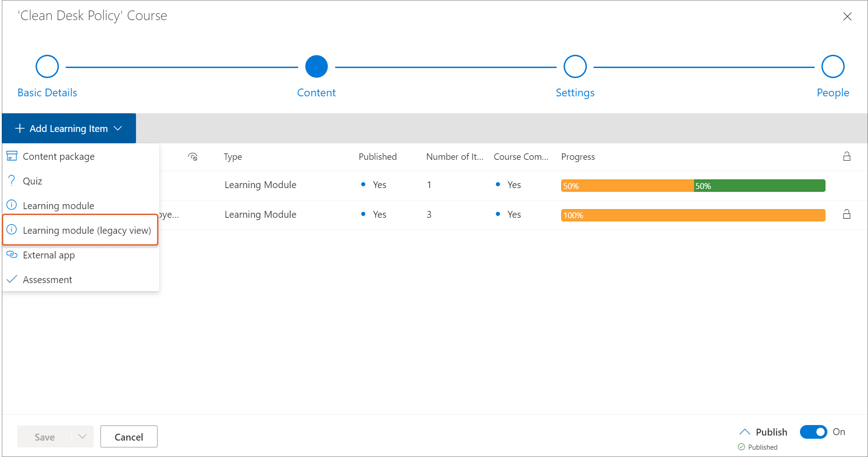Turn off the Publish toggle switch
The width and height of the screenshot is (868, 457).
click(x=813, y=432)
